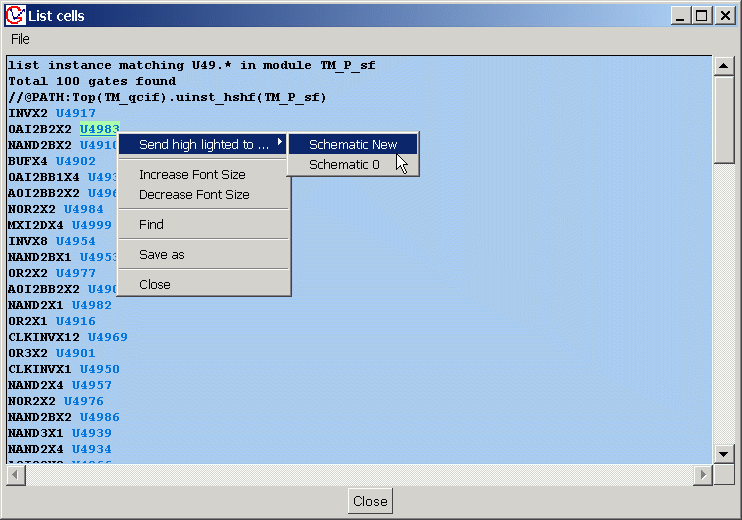Select Close in the context menu
The height and width of the screenshot is (520, 742).
154,285
